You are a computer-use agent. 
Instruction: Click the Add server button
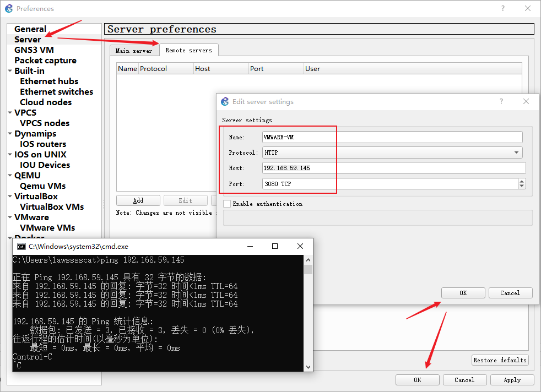pos(138,200)
